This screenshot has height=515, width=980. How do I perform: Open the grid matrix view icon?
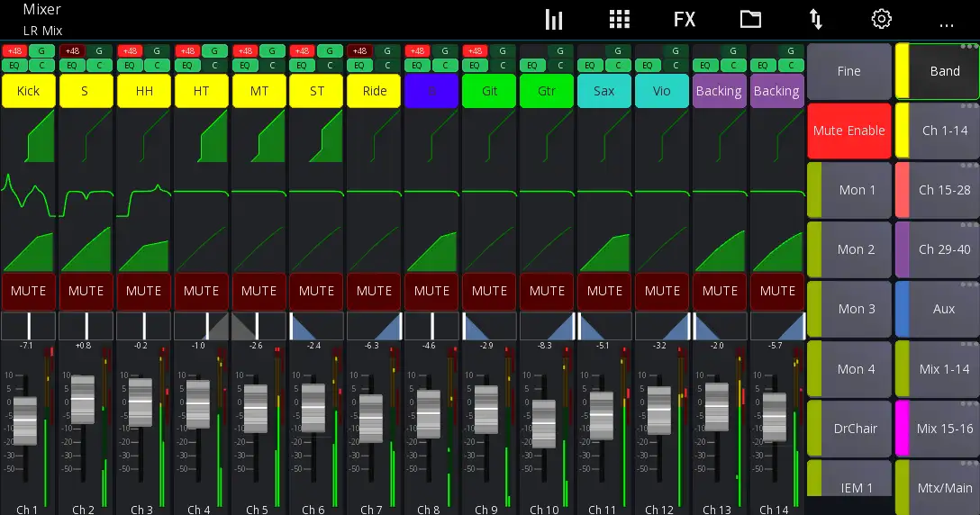pyautogui.click(x=620, y=20)
